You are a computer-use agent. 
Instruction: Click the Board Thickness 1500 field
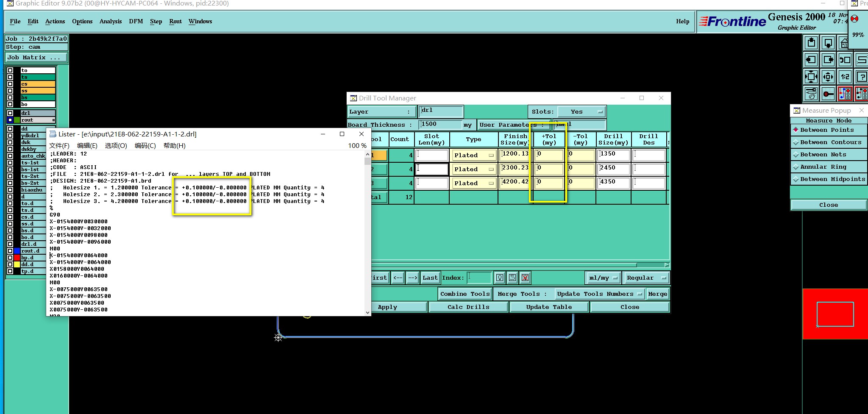(x=440, y=125)
